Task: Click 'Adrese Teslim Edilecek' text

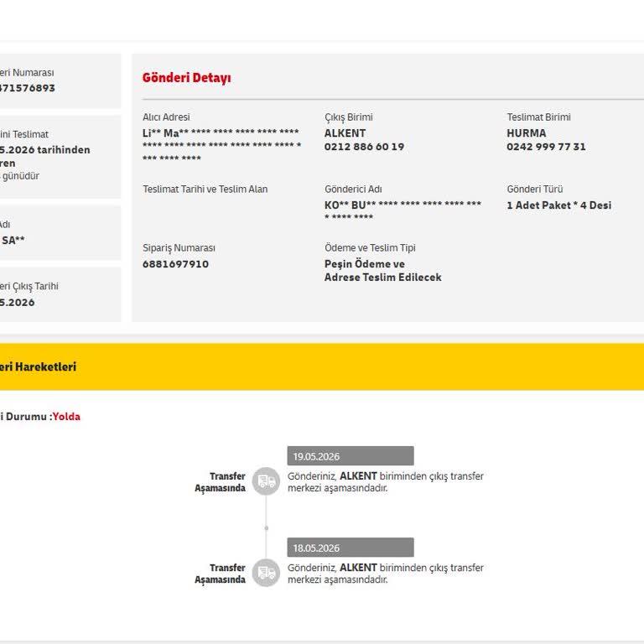Action: (x=382, y=278)
